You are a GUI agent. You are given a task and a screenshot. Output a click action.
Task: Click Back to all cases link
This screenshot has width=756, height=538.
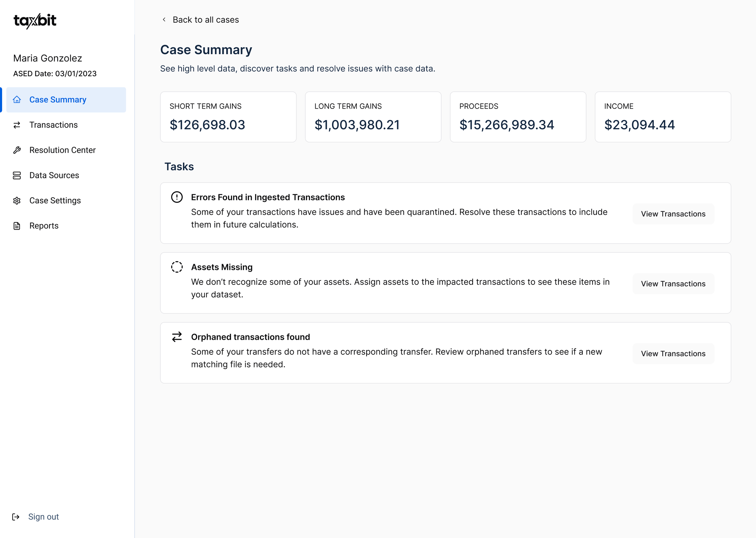[x=206, y=20]
